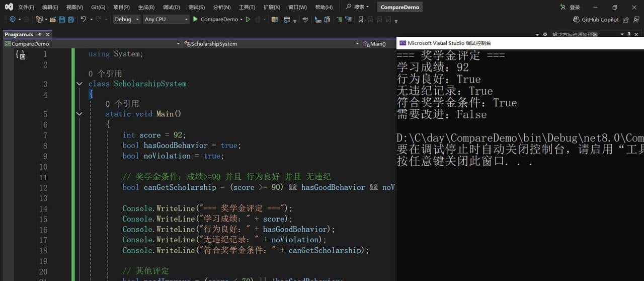Open the 分析(N) menu
644x281 pixels.
click(221, 7)
